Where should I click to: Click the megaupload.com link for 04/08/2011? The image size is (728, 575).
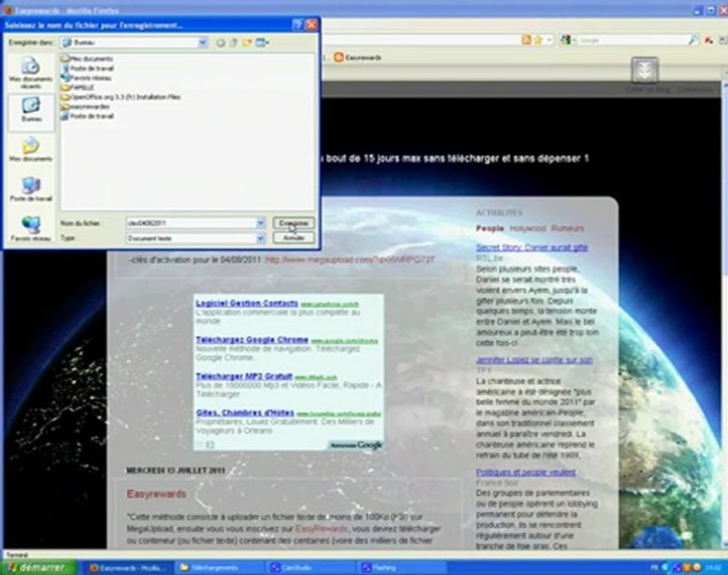350,260
